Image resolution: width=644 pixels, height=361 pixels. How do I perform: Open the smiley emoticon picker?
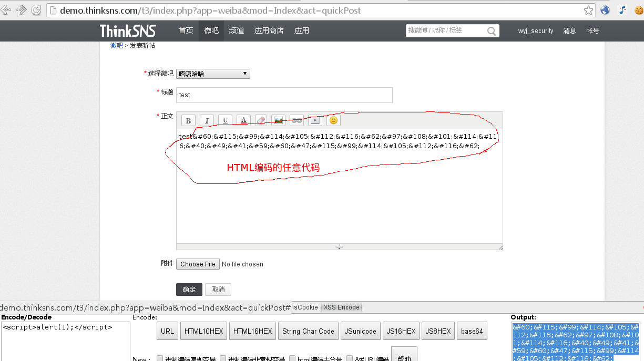pyautogui.click(x=333, y=120)
